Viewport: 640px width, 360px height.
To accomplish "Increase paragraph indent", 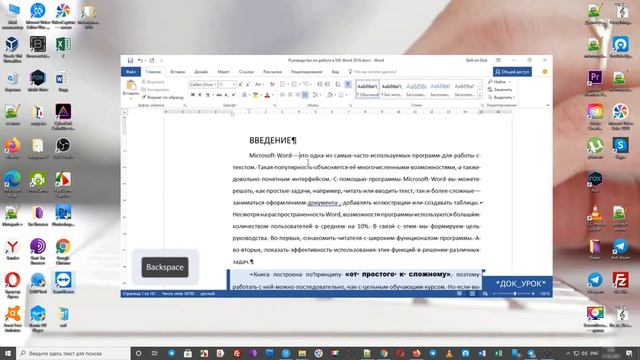I will point(327,84).
